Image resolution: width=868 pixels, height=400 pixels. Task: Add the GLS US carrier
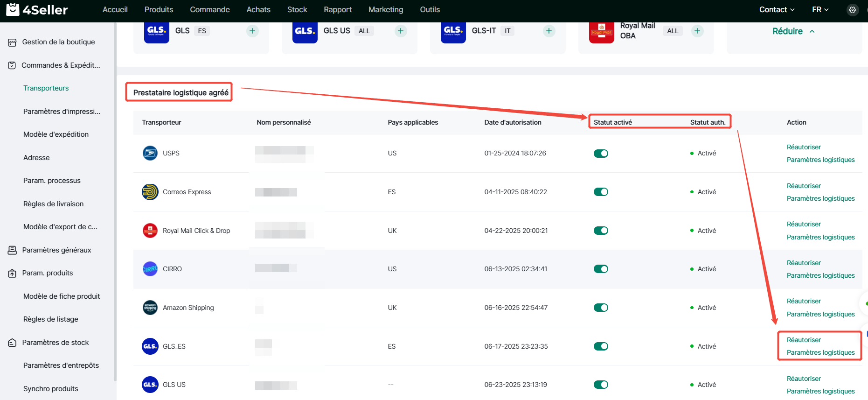401,31
